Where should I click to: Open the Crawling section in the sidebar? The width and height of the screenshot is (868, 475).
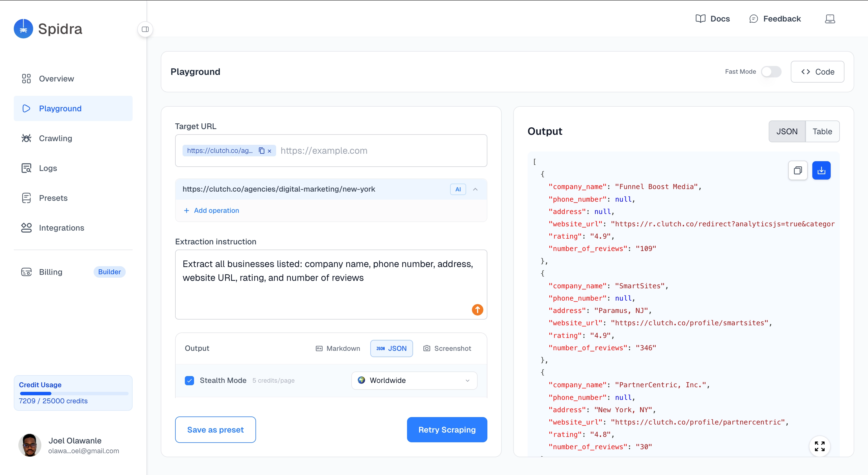tap(55, 138)
